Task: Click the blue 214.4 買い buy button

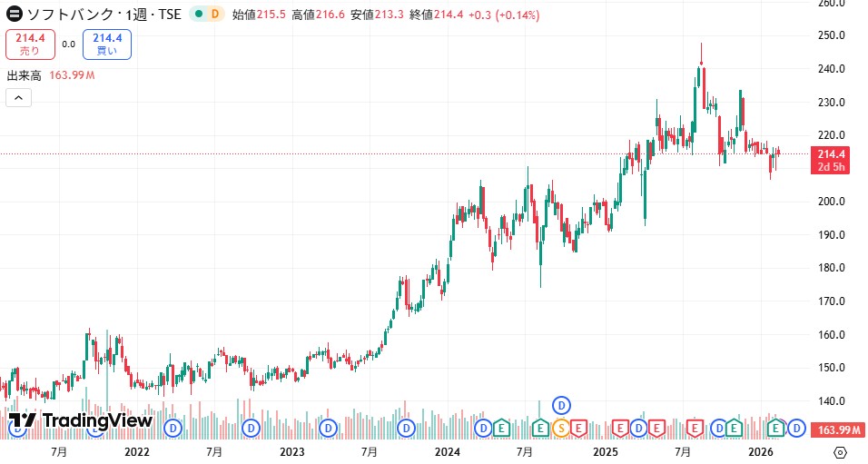Action: (x=107, y=44)
